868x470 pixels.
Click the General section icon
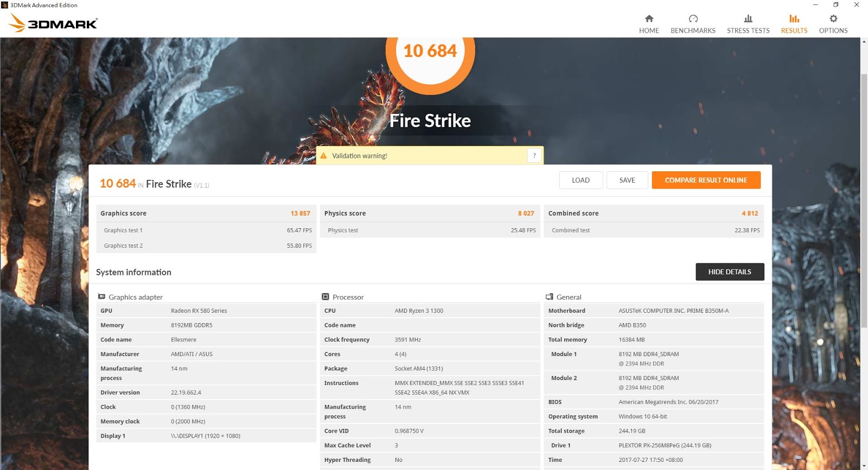tap(550, 297)
